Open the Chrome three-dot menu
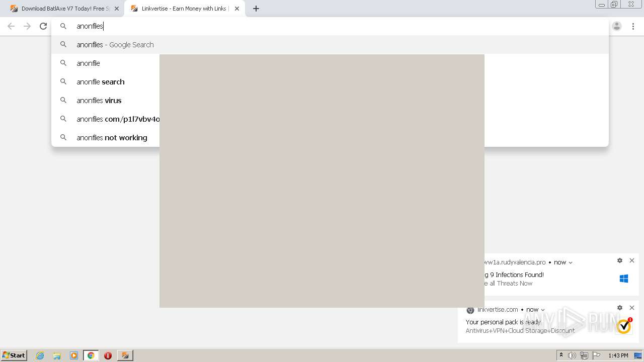Screen dimensions: 644x362 tap(633, 26)
